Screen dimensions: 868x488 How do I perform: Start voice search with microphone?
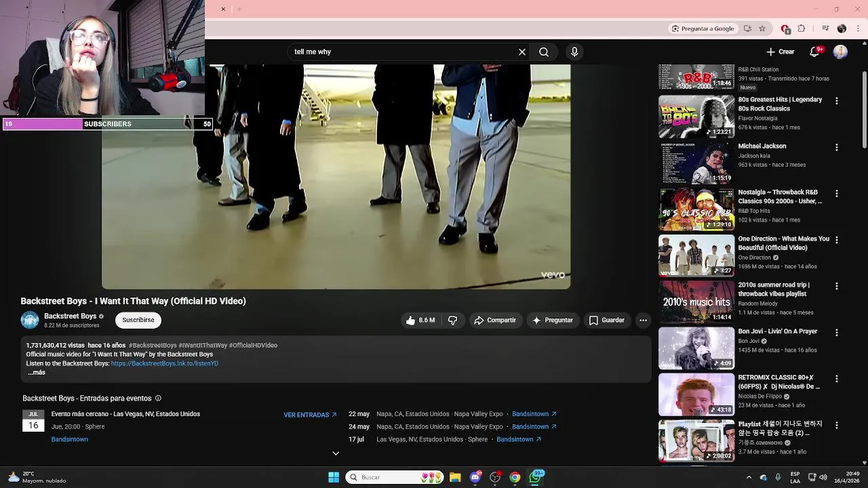point(574,52)
